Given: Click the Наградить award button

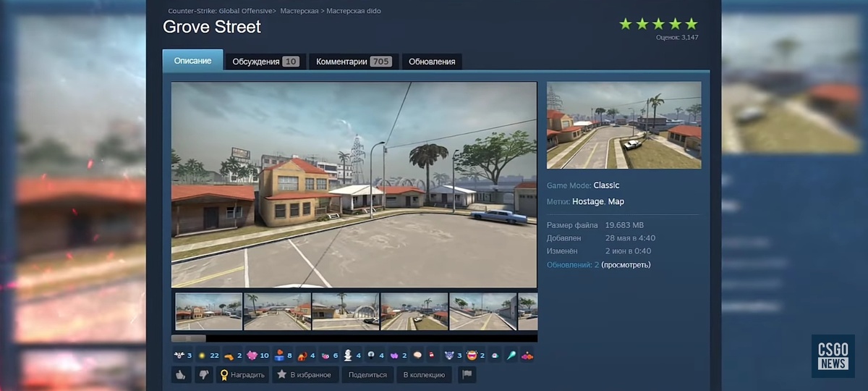Looking at the screenshot, I should 242,374.
